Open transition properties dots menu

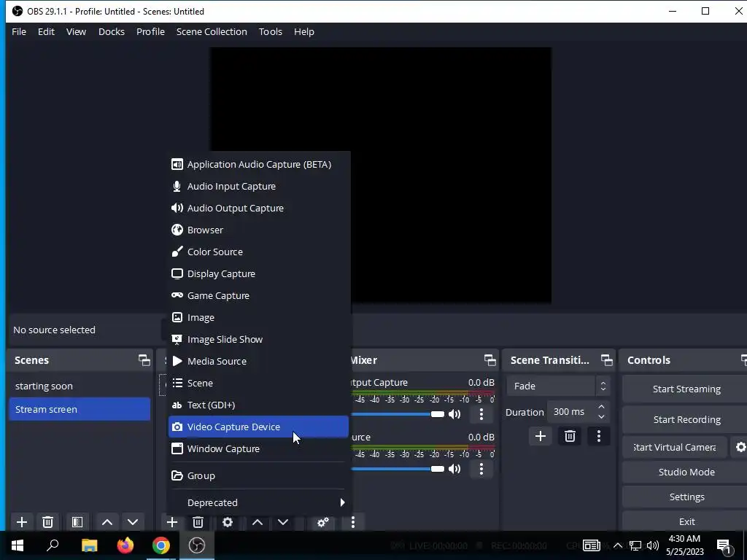pos(599,436)
